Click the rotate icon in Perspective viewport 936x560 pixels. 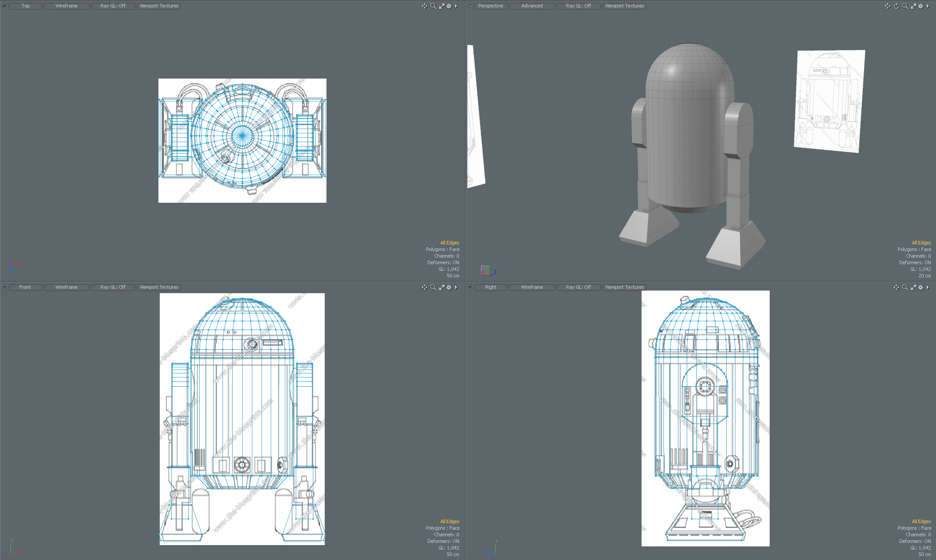[x=896, y=6]
